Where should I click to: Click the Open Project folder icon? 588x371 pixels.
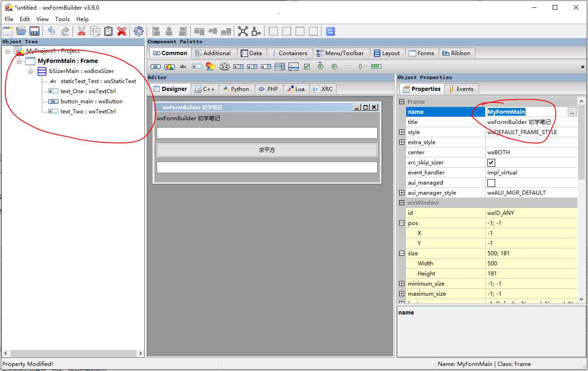tap(21, 31)
